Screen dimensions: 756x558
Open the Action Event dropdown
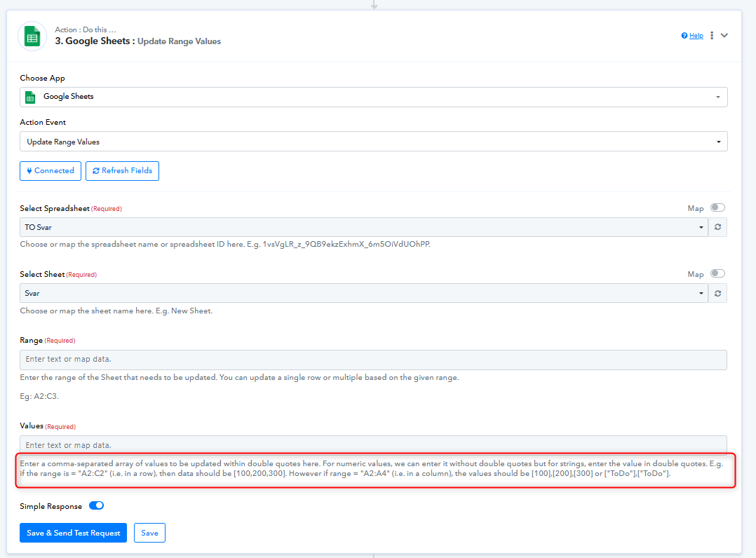point(373,142)
